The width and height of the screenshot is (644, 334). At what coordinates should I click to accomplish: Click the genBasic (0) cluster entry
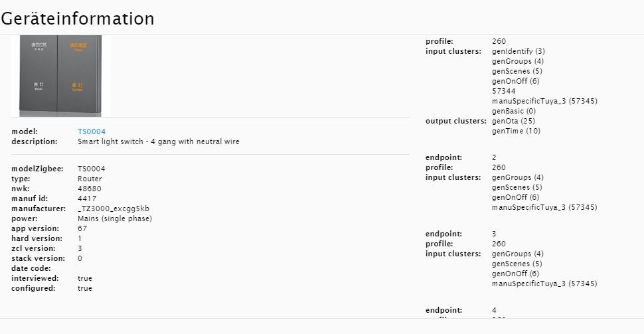[x=514, y=111]
